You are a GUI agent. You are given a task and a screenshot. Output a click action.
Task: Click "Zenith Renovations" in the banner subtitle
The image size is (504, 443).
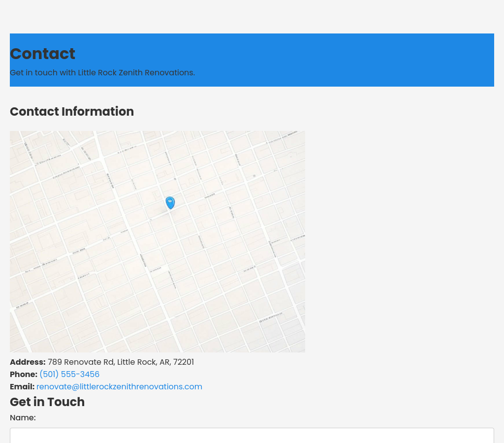[157, 72]
